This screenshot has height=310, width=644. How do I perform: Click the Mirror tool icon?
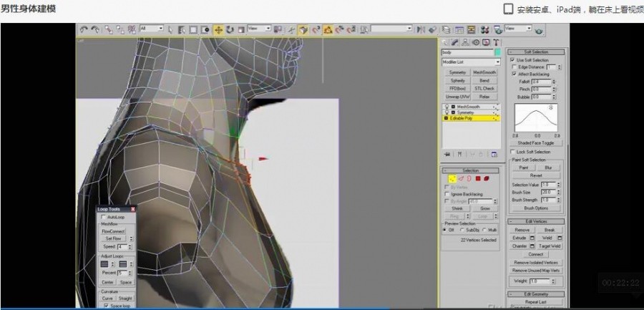(x=421, y=29)
